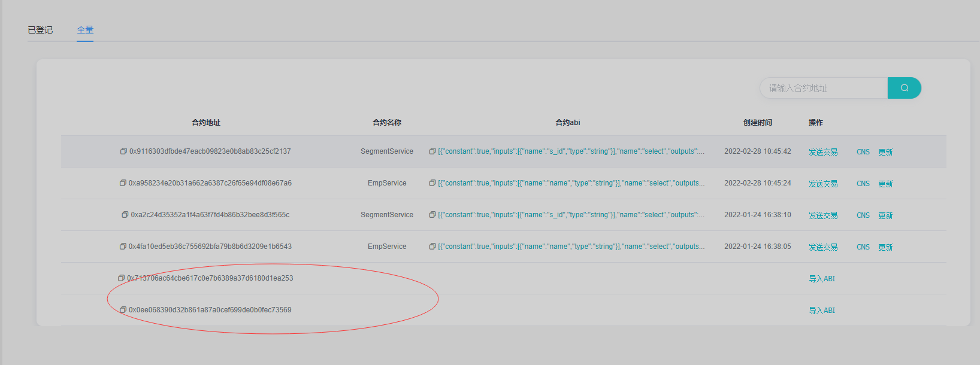Click the 合约abi column header
The width and height of the screenshot is (980, 365).
[568, 123]
